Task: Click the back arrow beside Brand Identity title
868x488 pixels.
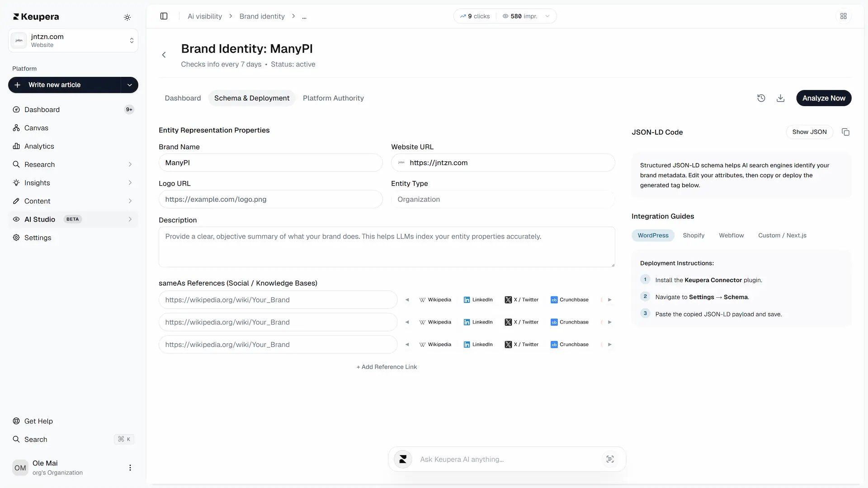Action: click(x=164, y=55)
